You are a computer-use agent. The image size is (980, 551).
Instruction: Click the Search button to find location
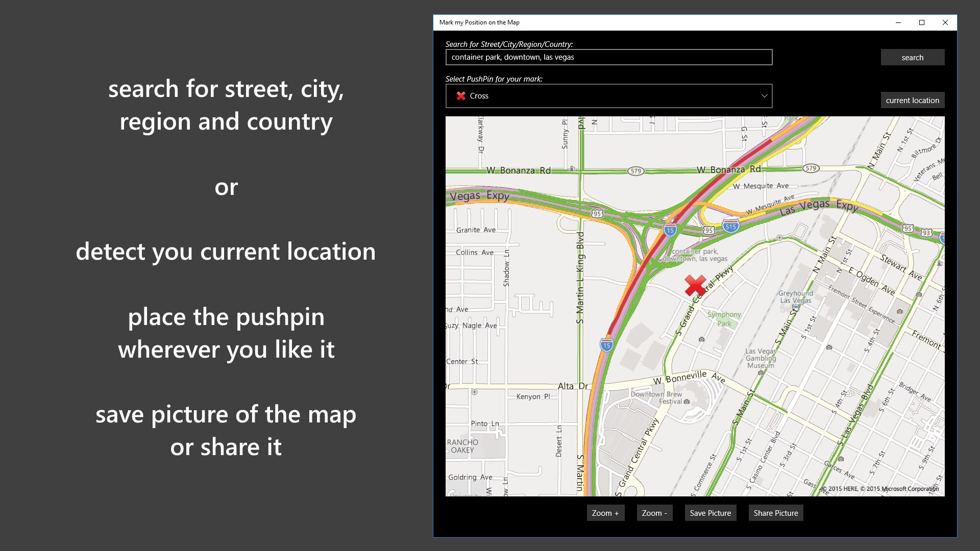912,57
